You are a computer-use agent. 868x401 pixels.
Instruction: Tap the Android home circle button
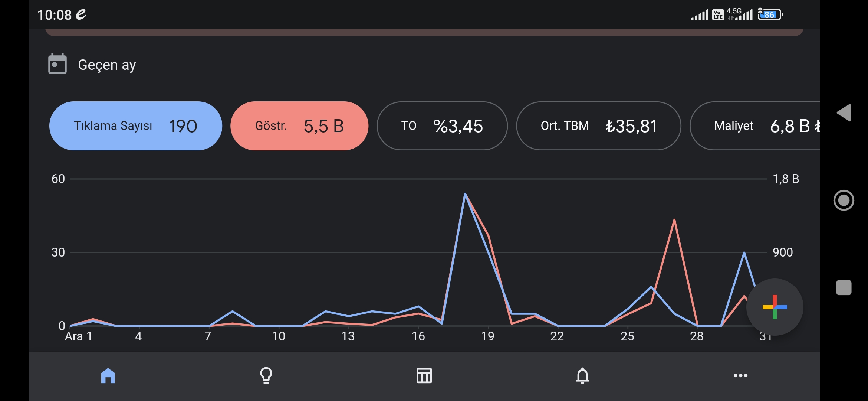click(x=844, y=200)
